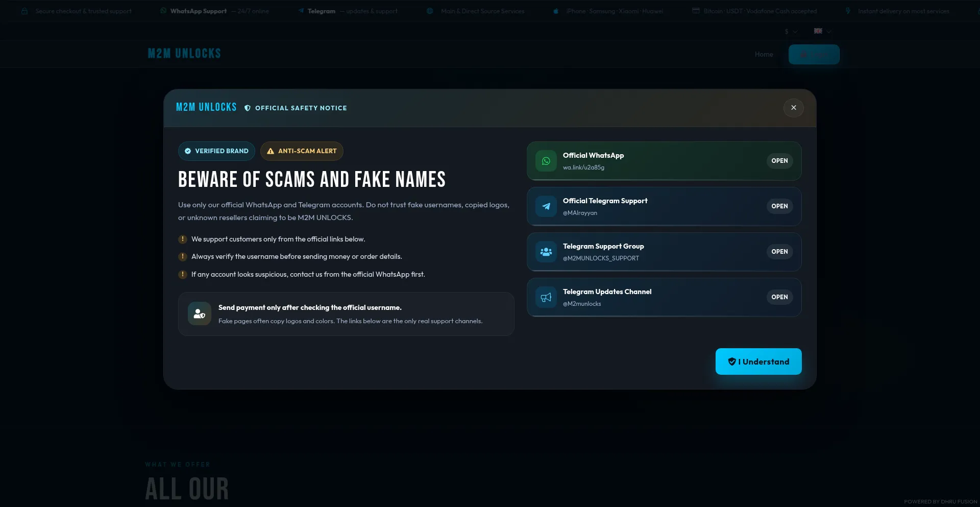Click the UK flag language icon
The width and height of the screenshot is (980, 507).
pos(818,31)
